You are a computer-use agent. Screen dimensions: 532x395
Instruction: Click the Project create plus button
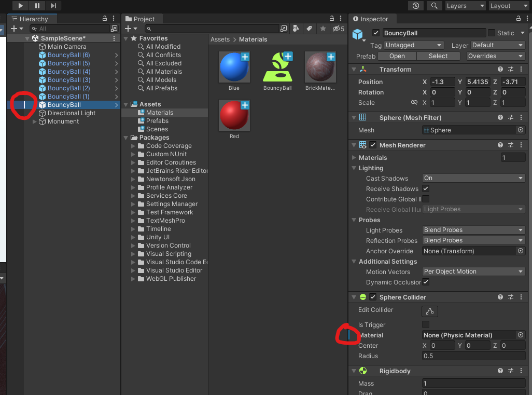131,29
